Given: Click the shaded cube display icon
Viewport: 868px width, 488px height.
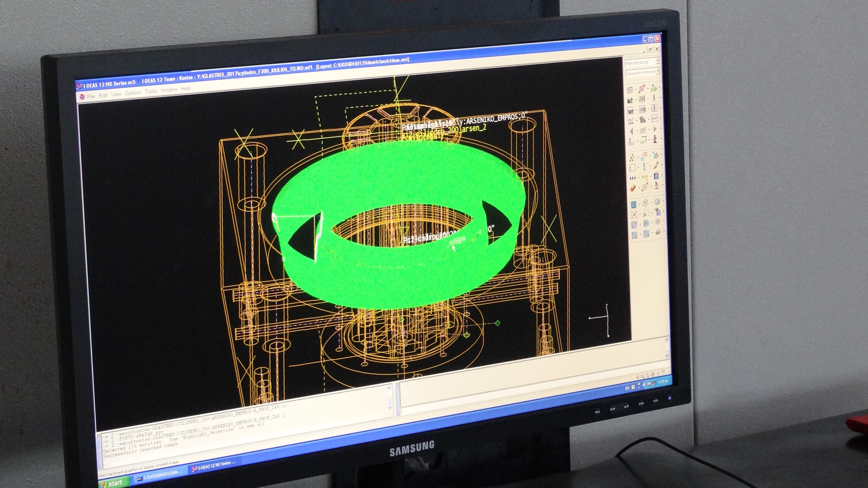Looking at the screenshot, I should [657, 201].
